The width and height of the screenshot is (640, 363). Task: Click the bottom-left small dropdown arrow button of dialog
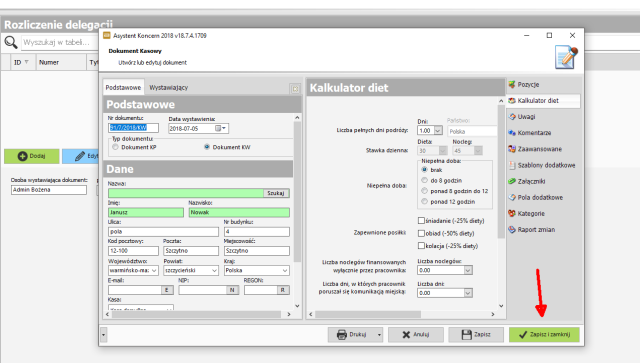click(x=103, y=335)
